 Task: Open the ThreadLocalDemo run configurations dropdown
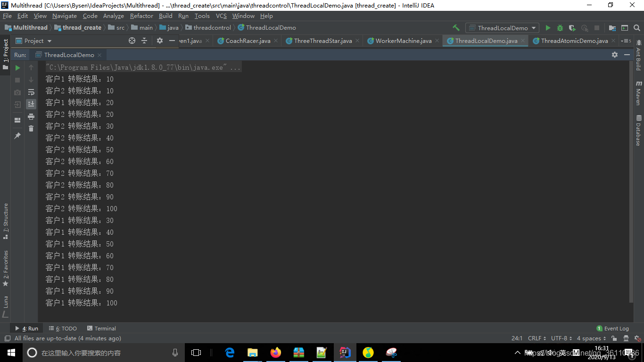click(x=502, y=28)
